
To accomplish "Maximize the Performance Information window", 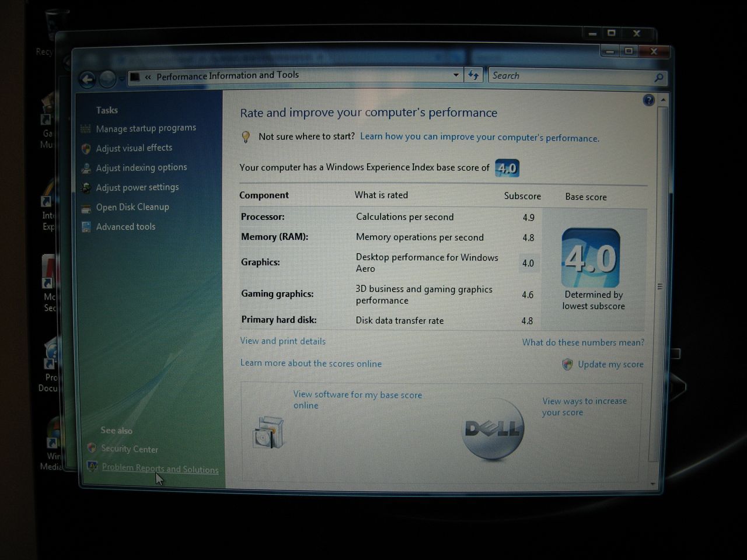I will point(629,51).
